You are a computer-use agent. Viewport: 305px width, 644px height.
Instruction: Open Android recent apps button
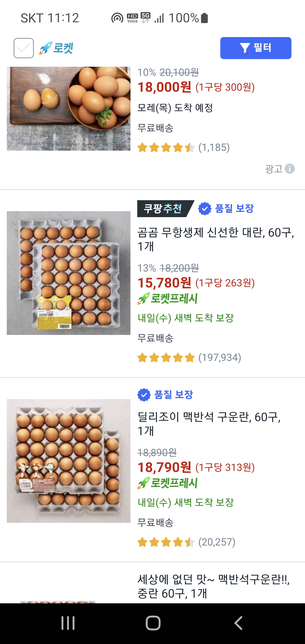[68, 623]
